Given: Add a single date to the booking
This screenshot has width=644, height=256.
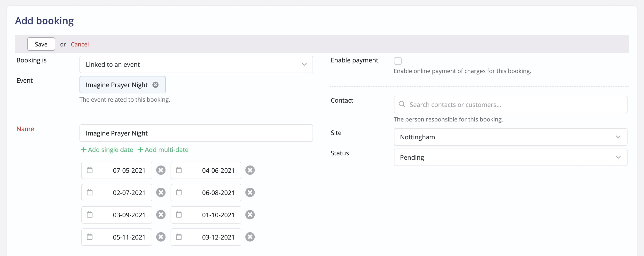Looking at the screenshot, I should pyautogui.click(x=107, y=150).
